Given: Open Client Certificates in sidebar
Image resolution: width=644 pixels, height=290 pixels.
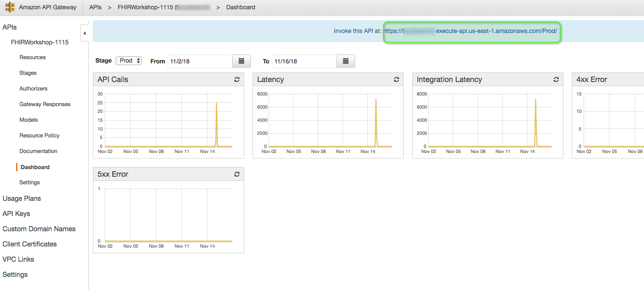Looking at the screenshot, I should (x=30, y=244).
